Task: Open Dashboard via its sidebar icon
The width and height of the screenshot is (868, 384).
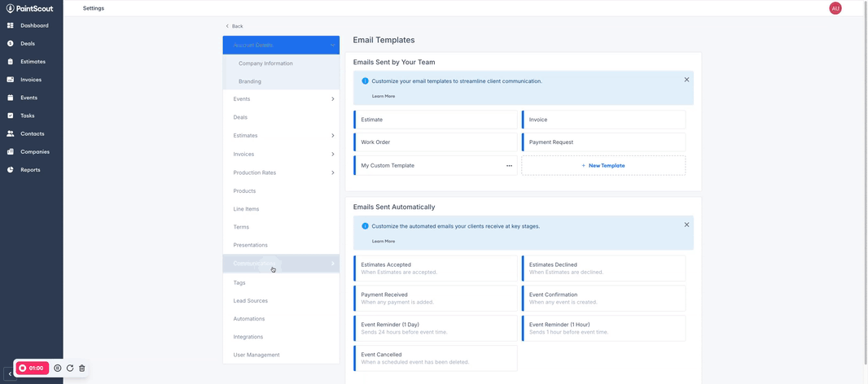Action: (10, 25)
